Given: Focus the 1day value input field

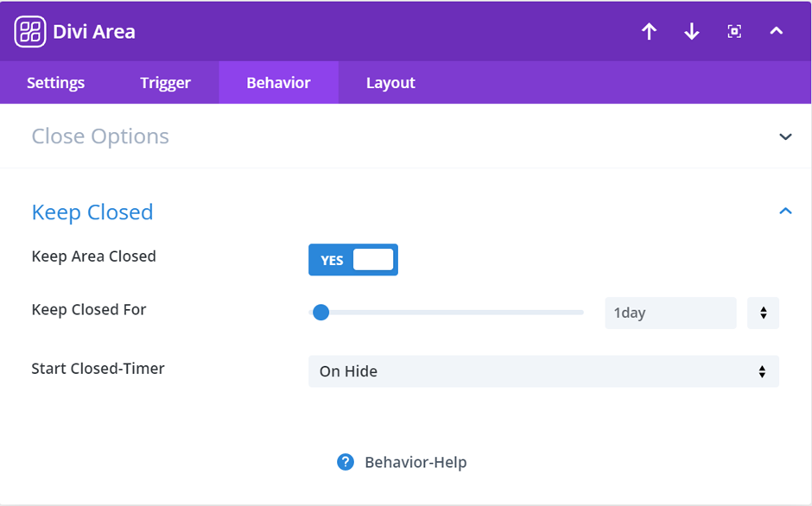Looking at the screenshot, I should [x=670, y=313].
